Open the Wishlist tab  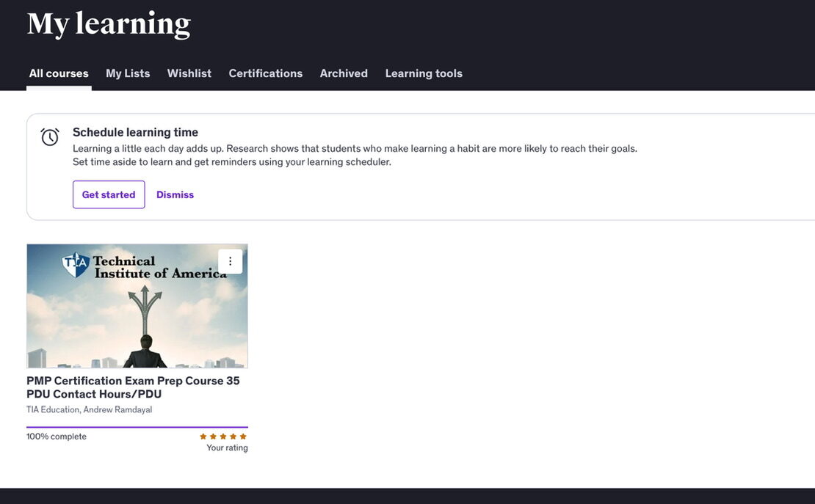click(x=189, y=73)
